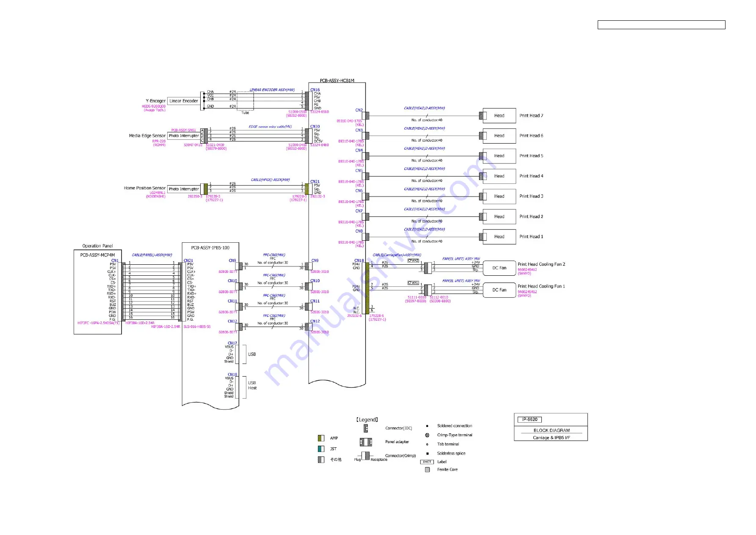Click the Crimp-Type terminal legend symbol

click(x=427, y=435)
